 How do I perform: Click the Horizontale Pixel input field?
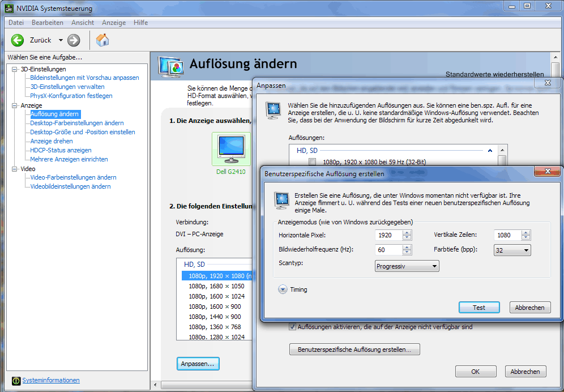pos(388,235)
